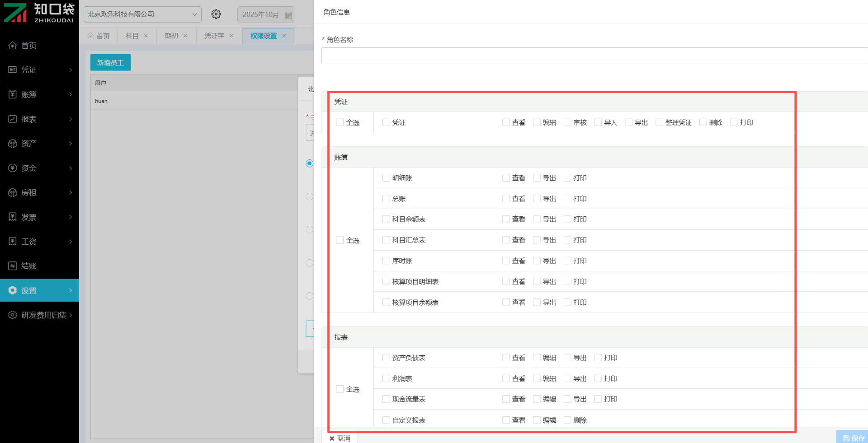Viewport: 868px width, 443px height.
Task: Click the 角色名称 input field
Action: [x=592, y=56]
